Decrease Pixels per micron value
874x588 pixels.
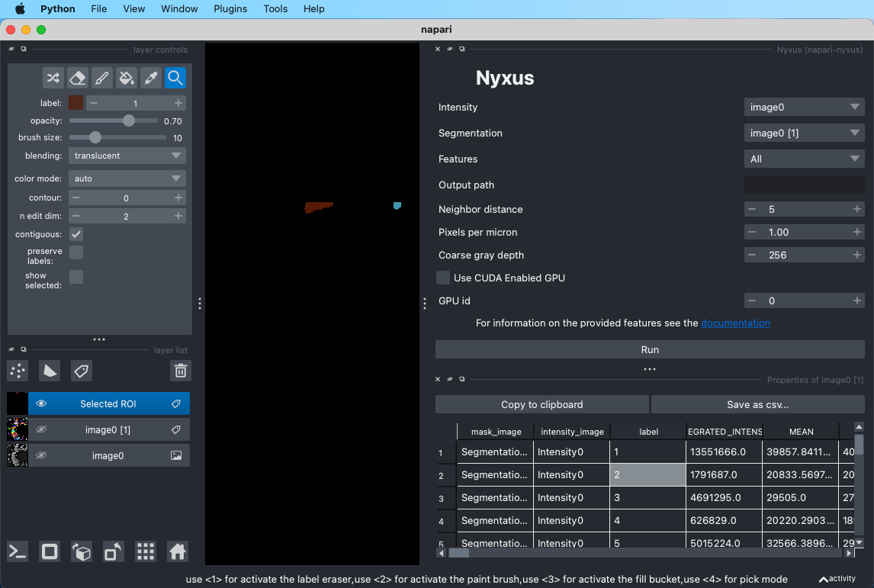752,232
